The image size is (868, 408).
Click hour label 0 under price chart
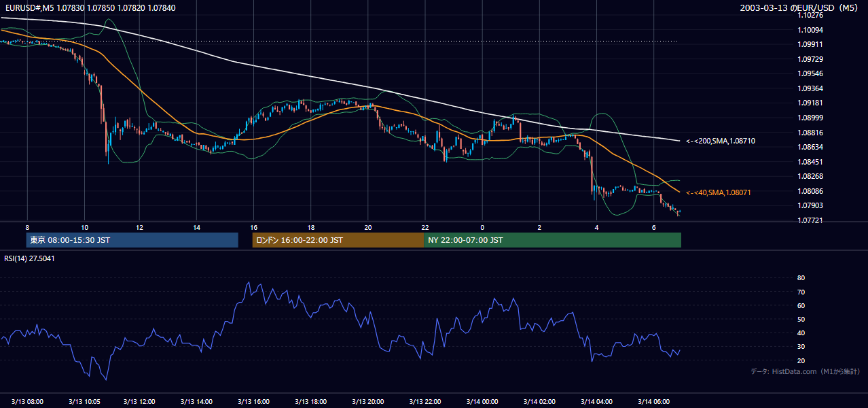482,227
